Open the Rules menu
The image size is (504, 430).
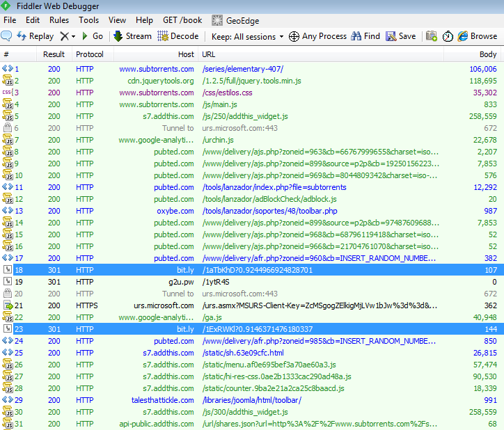58,20
